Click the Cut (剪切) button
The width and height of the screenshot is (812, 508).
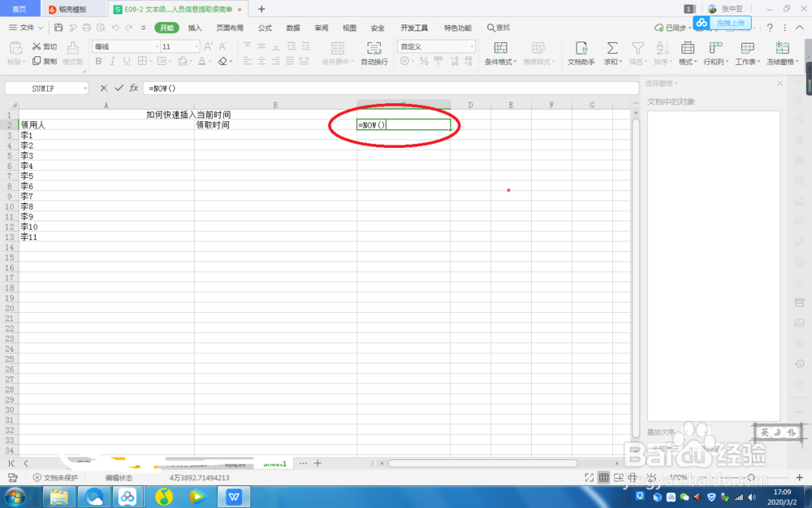click(45, 46)
